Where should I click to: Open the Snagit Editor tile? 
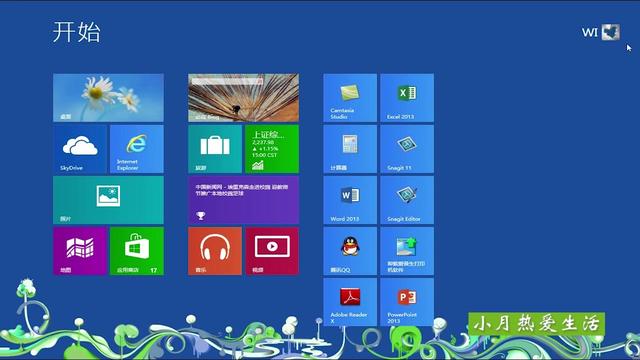click(x=407, y=200)
